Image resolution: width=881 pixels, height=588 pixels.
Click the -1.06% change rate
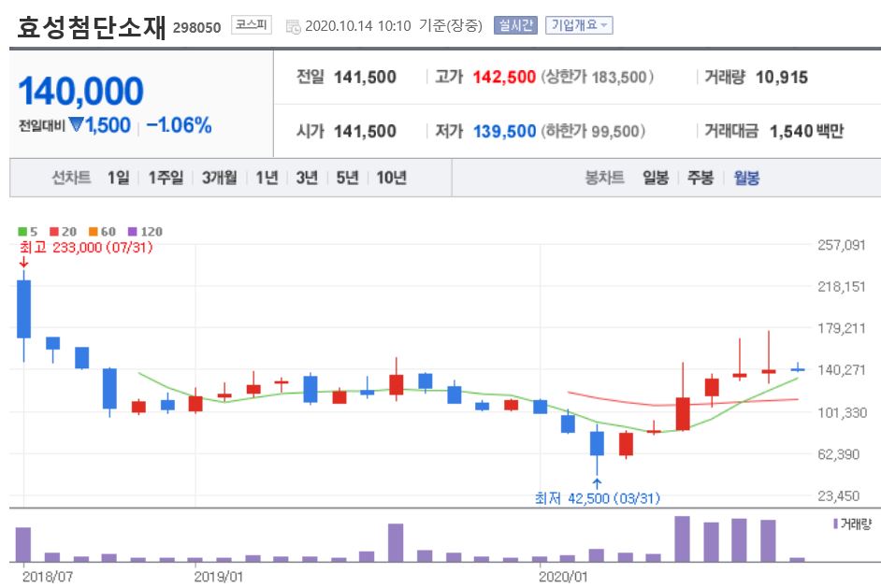tap(179, 125)
